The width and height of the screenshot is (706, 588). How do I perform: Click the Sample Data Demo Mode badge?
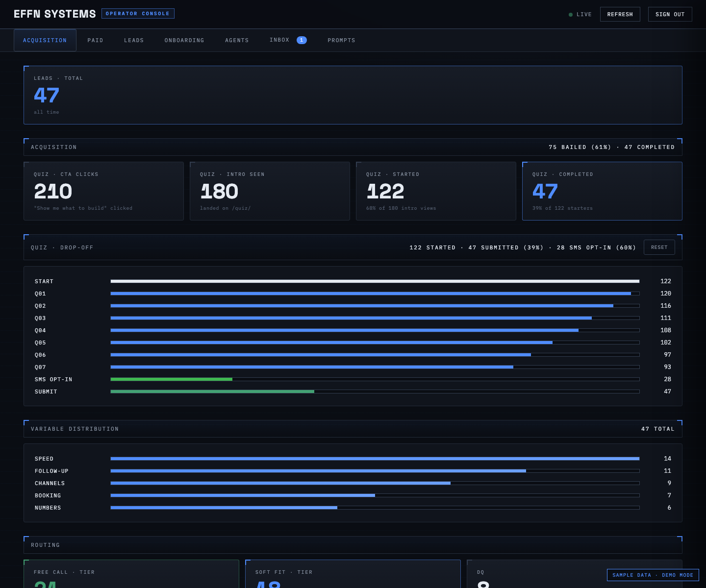653,575
